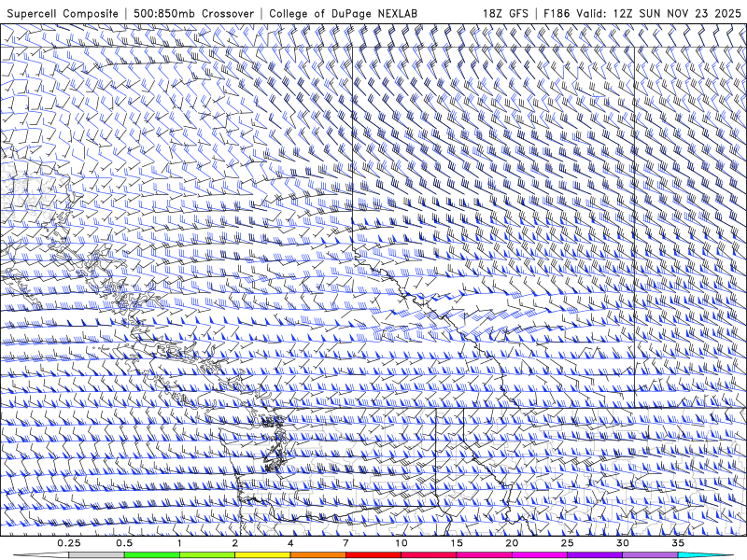Click the legend value 2
This screenshot has height=560, width=747.
tap(235, 543)
